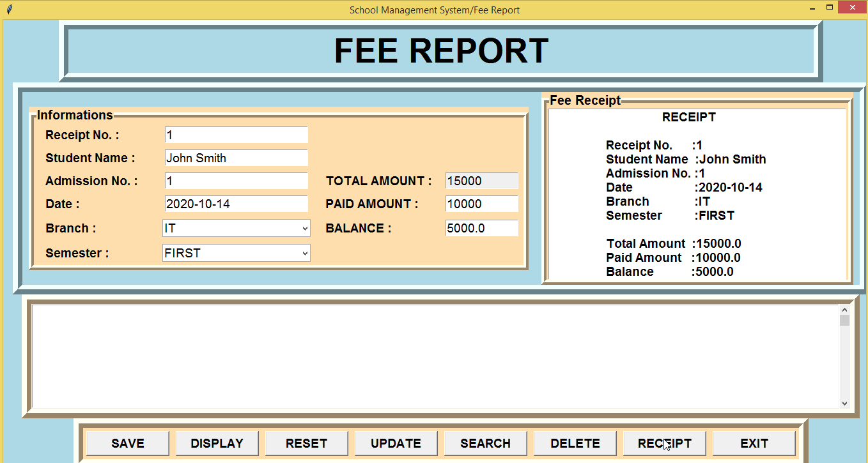Click the scrollbar down arrow of results area
This screenshot has width=868, height=463.
844,402
